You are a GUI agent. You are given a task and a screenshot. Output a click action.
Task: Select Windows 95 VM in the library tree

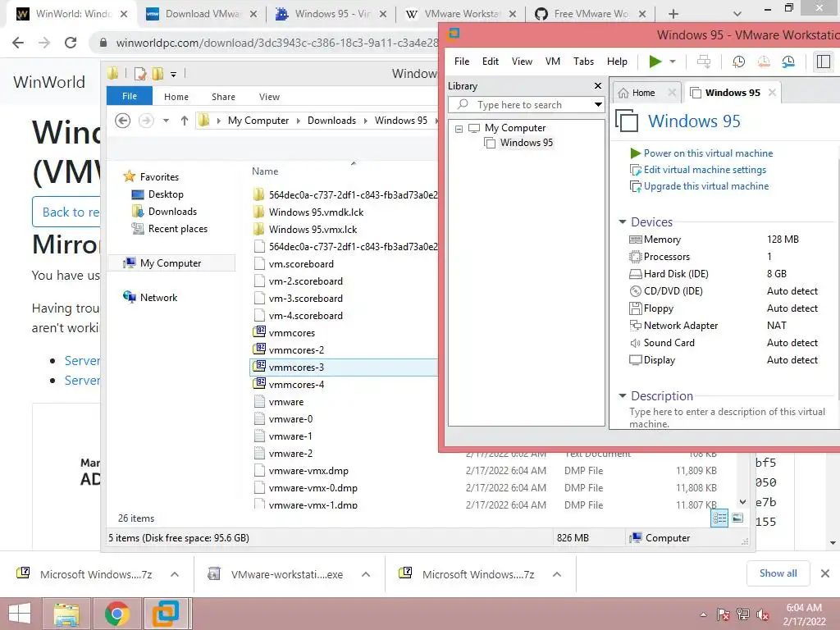coord(526,143)
